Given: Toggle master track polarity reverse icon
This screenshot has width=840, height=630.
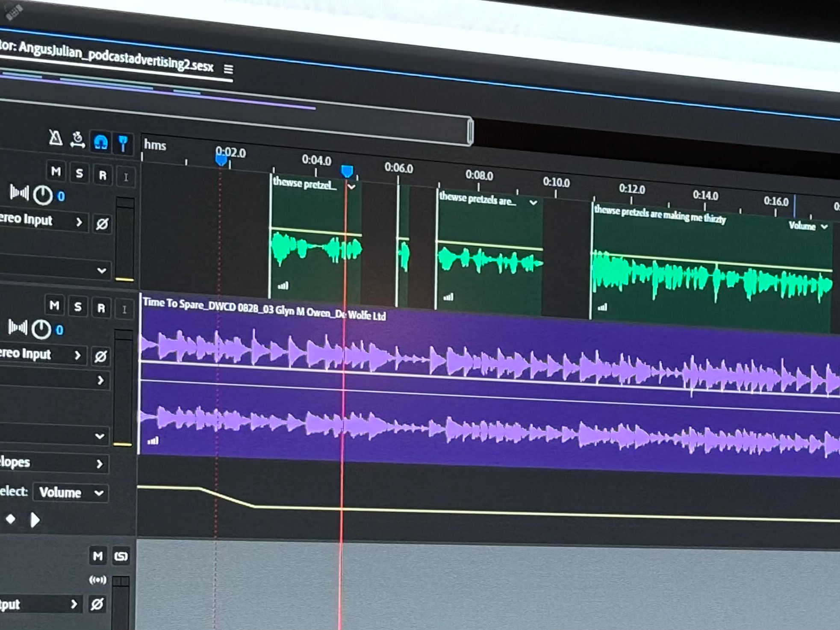Looking at the screenshot, I should [x=97, y=604].
